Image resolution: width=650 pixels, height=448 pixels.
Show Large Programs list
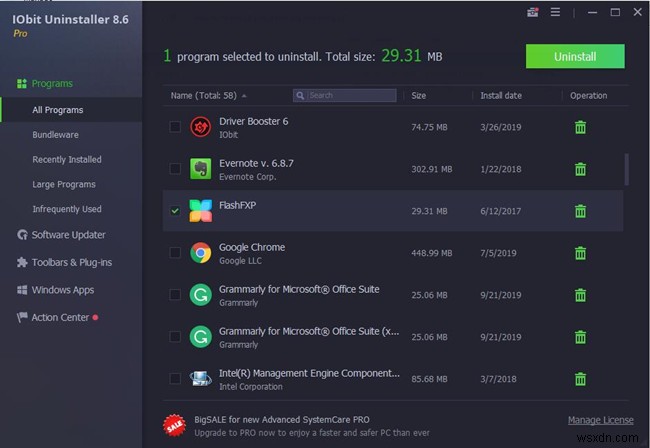(x=64, y=184)
